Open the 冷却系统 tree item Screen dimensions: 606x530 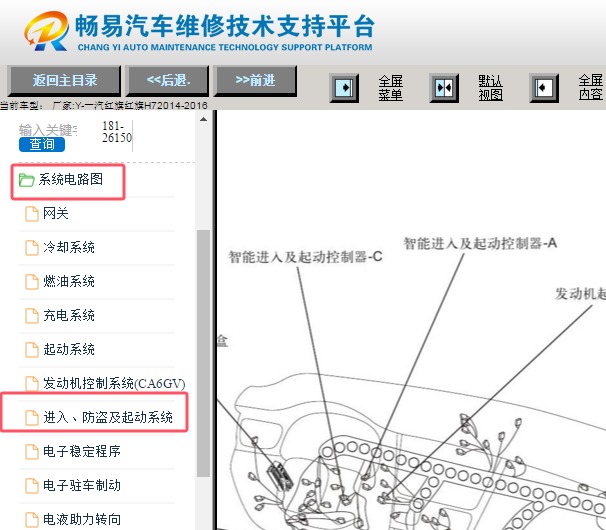(x=69, y=247)
